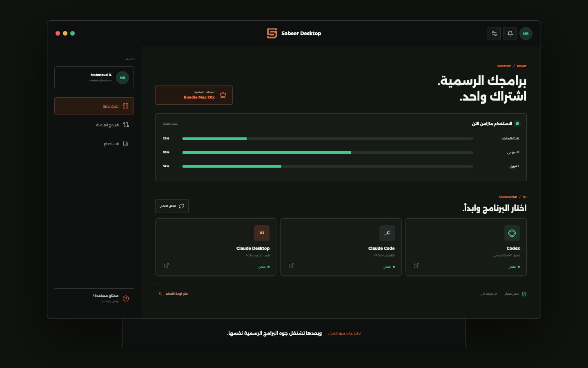Open the sliders settings icon in header
This screenshot has height=368, width=588.
click(x=494, y=34)
